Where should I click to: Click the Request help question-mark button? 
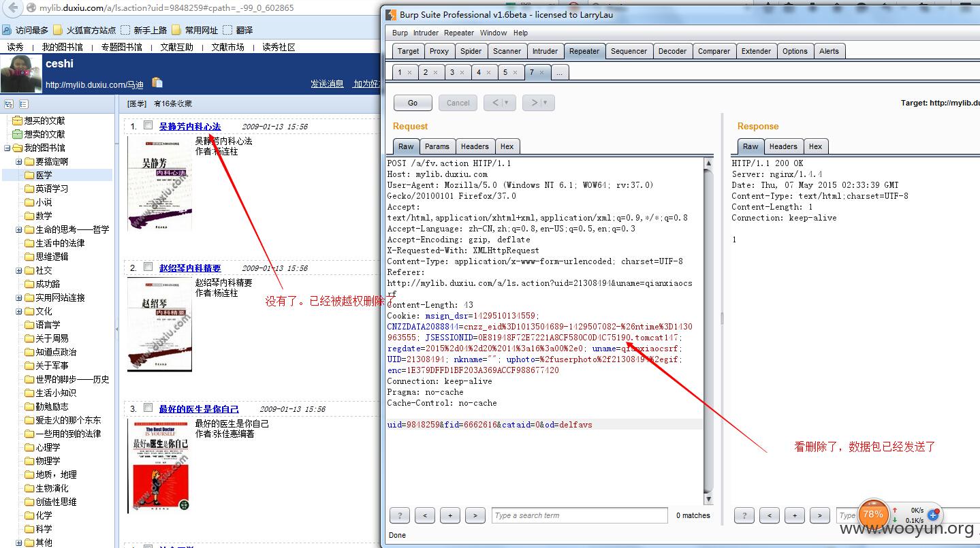[400, 515]
